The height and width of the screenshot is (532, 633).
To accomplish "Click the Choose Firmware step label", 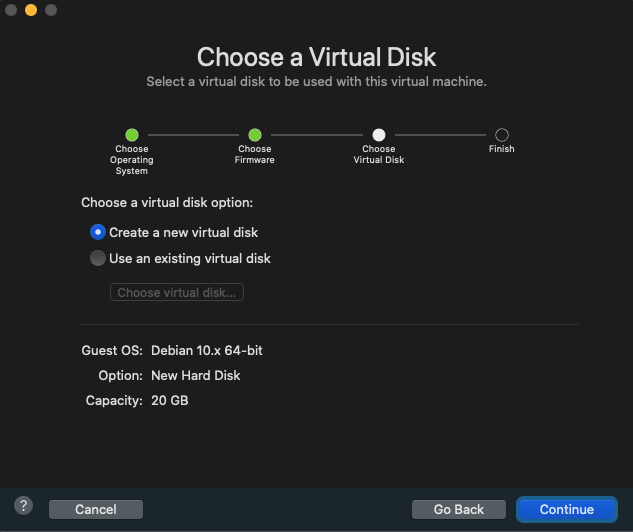I will tap(255, 155).
